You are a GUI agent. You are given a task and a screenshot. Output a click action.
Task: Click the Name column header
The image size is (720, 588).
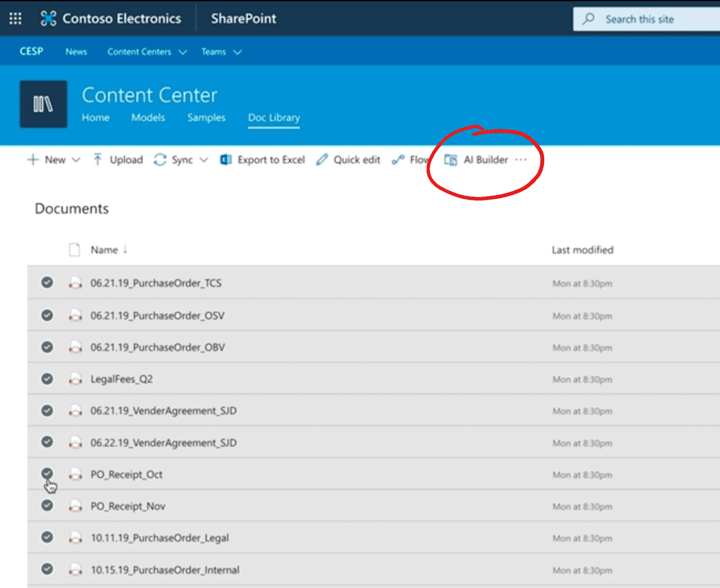click(104, 250)
